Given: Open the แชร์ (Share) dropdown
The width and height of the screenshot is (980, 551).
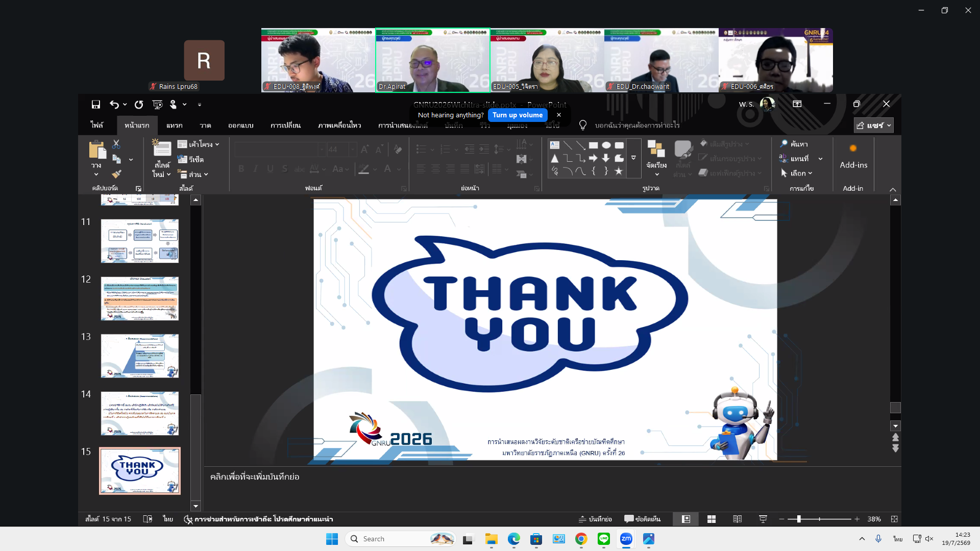Looking at the screenshot, I should (873, 126).
